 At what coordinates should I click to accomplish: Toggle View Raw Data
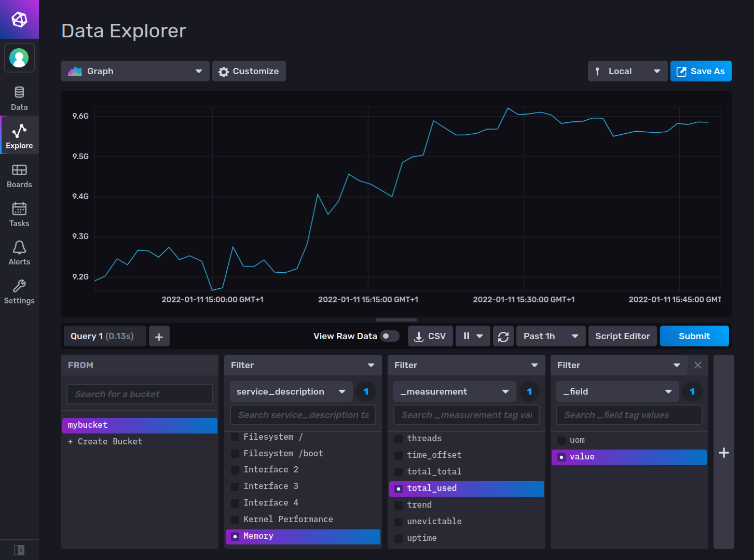tap(389, 336)
